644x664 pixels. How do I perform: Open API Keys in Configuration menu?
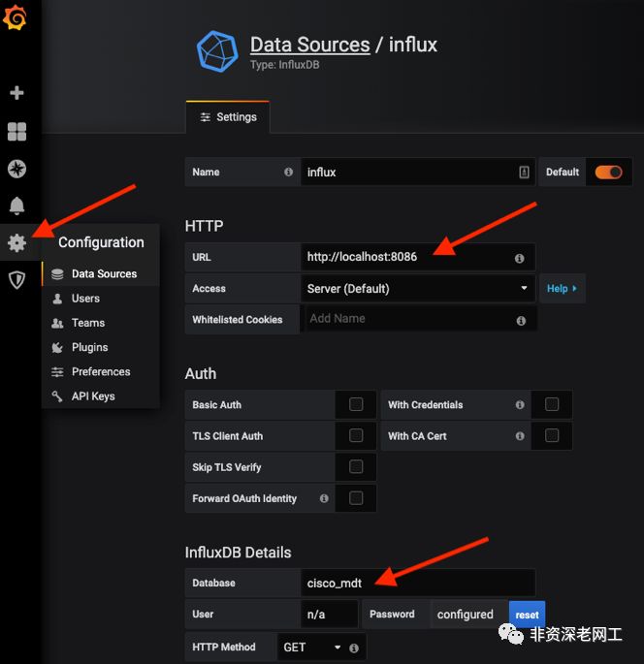coord(101,396)
